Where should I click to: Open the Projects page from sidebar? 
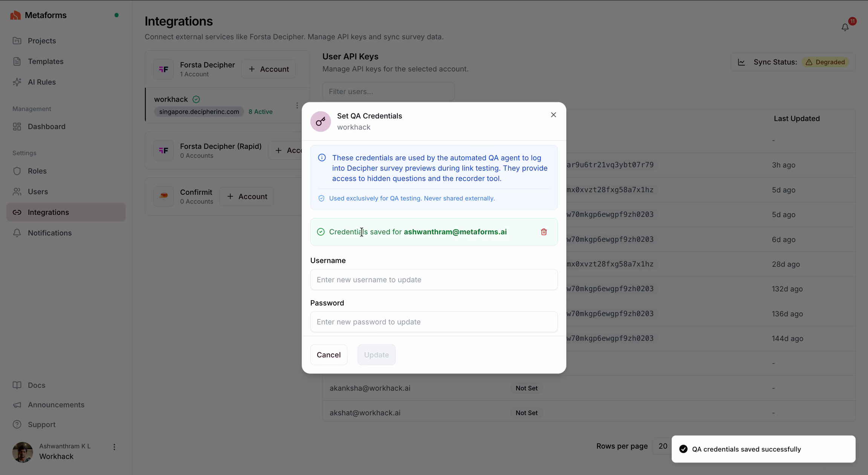point(42,41)
